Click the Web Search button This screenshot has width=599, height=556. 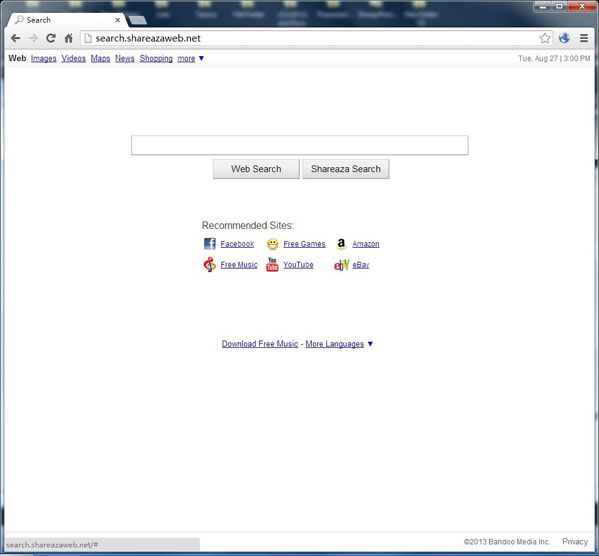[256, 169]
